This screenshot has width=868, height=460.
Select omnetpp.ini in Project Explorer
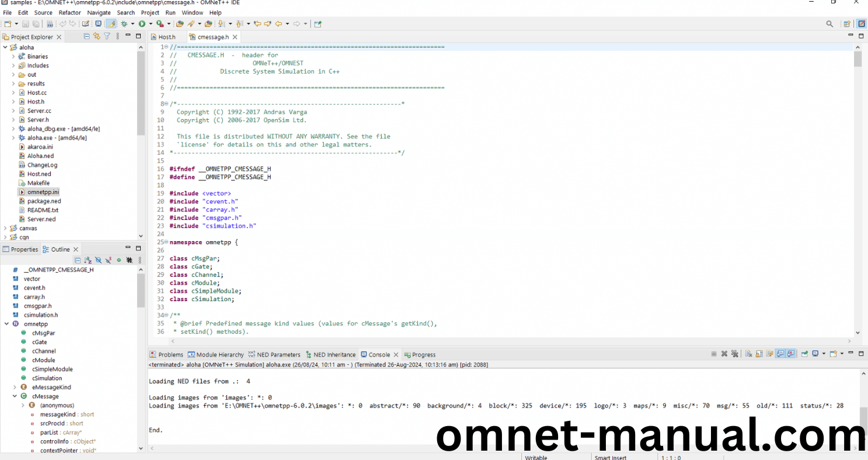coord(43,192)
